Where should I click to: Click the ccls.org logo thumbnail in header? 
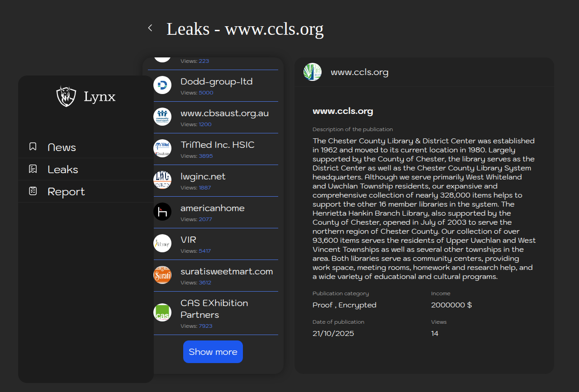313,72
